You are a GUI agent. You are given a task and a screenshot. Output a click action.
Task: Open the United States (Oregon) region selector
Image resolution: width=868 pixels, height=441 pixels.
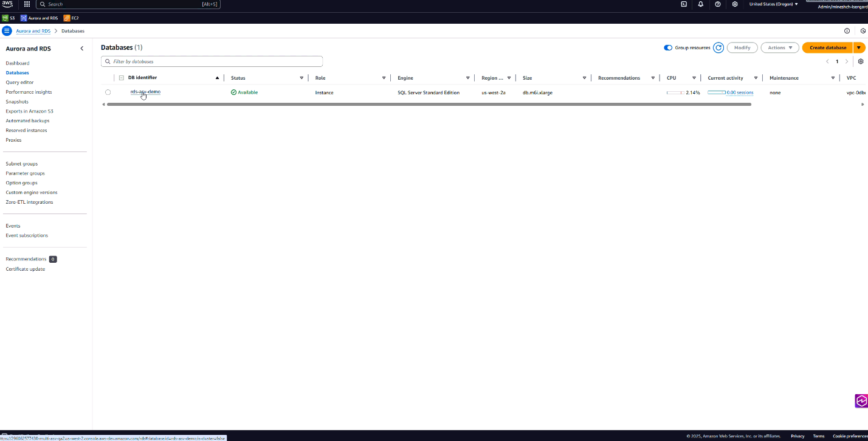click(x=773, y=4)
